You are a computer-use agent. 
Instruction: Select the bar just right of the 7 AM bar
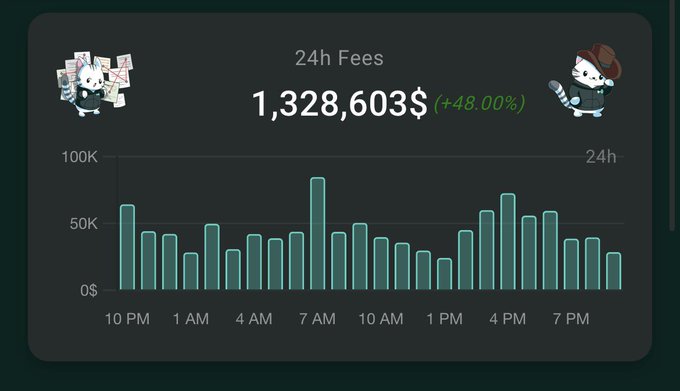tap(339, 261)
